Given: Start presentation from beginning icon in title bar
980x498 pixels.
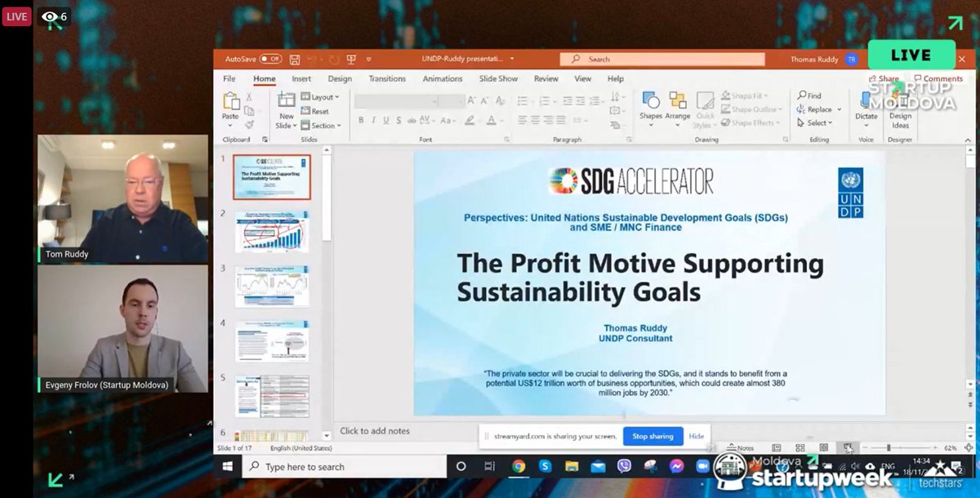Looking at the screenshot, I should pyautogui.click(x=351, y=60).
